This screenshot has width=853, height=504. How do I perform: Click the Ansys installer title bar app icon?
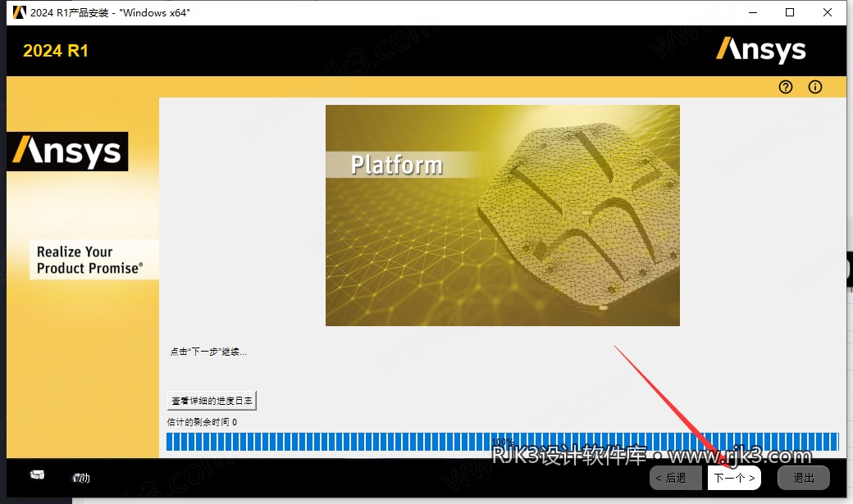pos(19,12)
